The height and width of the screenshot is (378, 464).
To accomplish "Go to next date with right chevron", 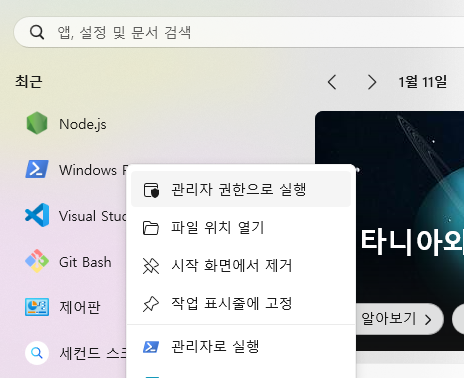I will pos(372,82).
